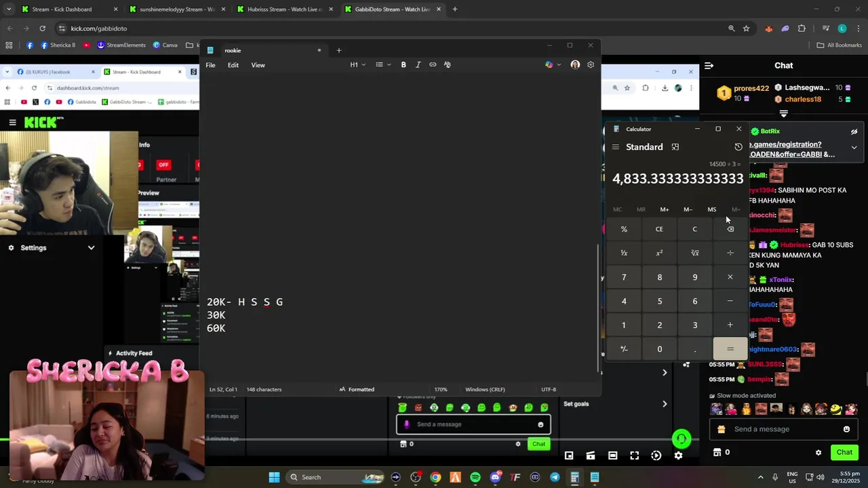Click the Calculator percent key
Screen dimensions: 868x488
pyautogui.click(x=624, y=229)
